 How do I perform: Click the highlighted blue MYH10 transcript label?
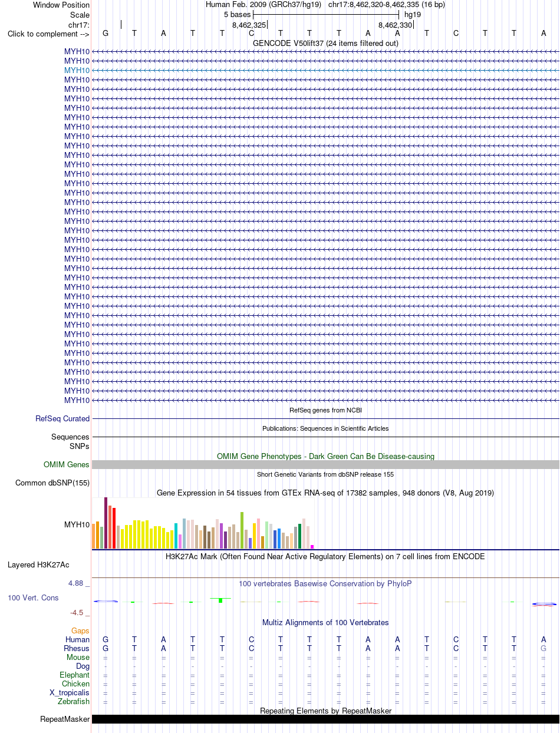point(77,70)
